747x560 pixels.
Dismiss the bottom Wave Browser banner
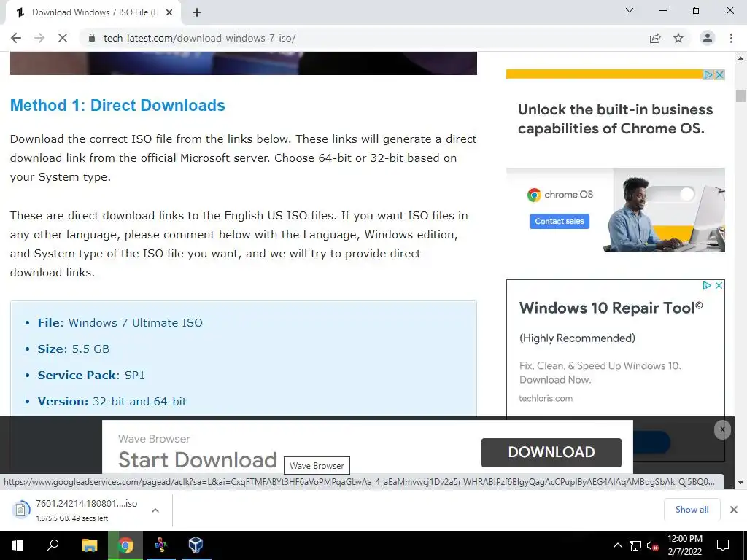tap(722, 429)
